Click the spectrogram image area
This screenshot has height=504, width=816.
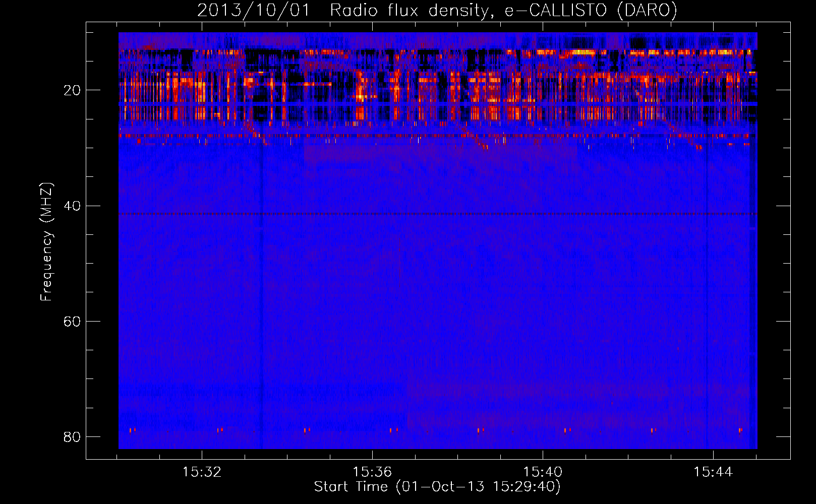(x=438, y=240)
